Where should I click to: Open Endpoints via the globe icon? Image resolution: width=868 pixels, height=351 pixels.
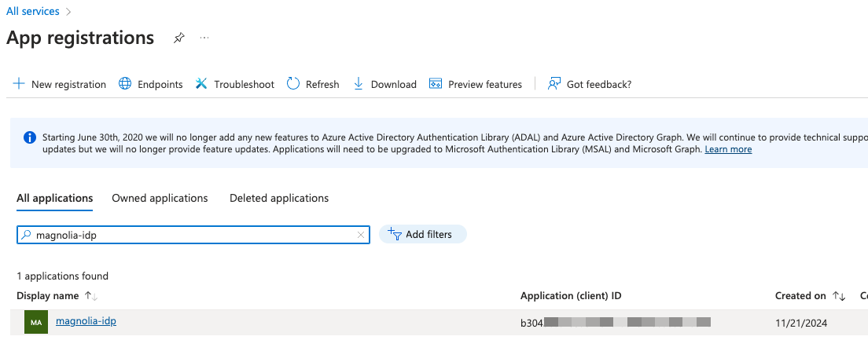125,84
